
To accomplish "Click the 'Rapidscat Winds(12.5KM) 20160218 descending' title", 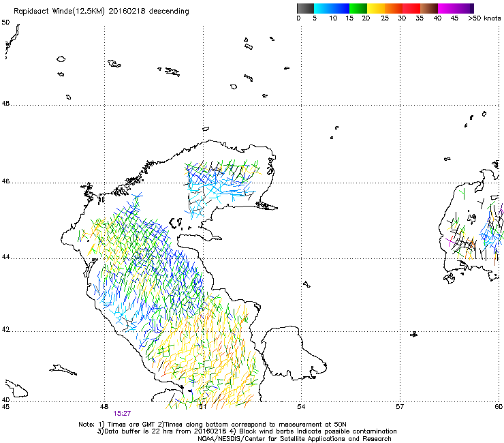I will (x=101, y=12).
